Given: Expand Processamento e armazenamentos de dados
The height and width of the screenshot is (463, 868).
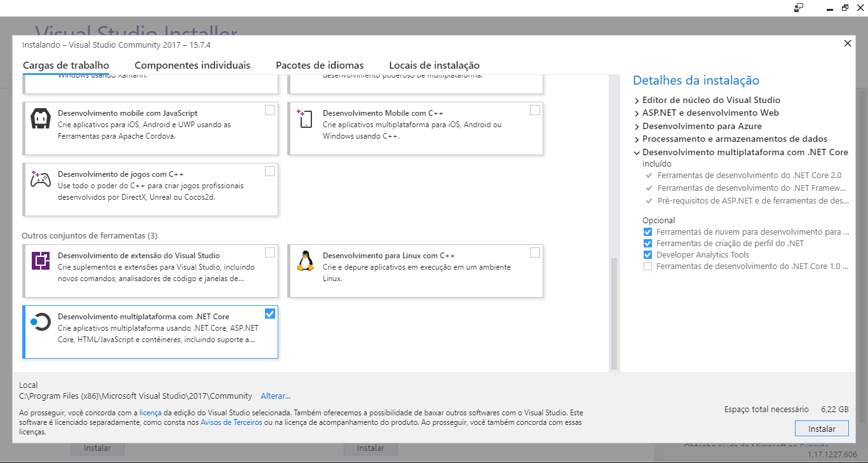Looking at the screenshot, I should coord(637,139).
